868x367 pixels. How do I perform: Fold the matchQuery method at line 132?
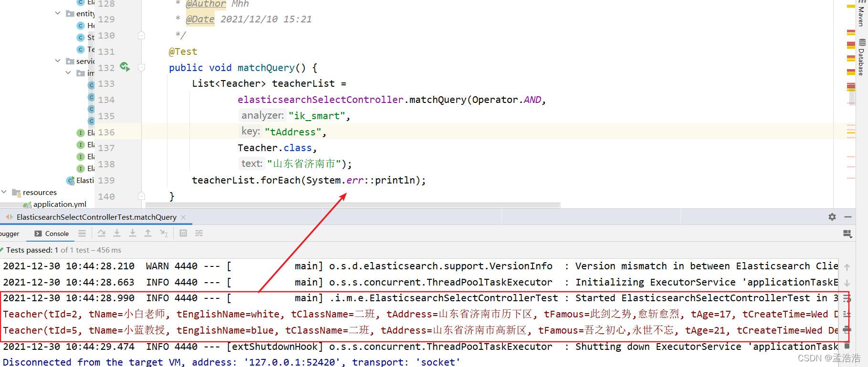click(141, 68)
